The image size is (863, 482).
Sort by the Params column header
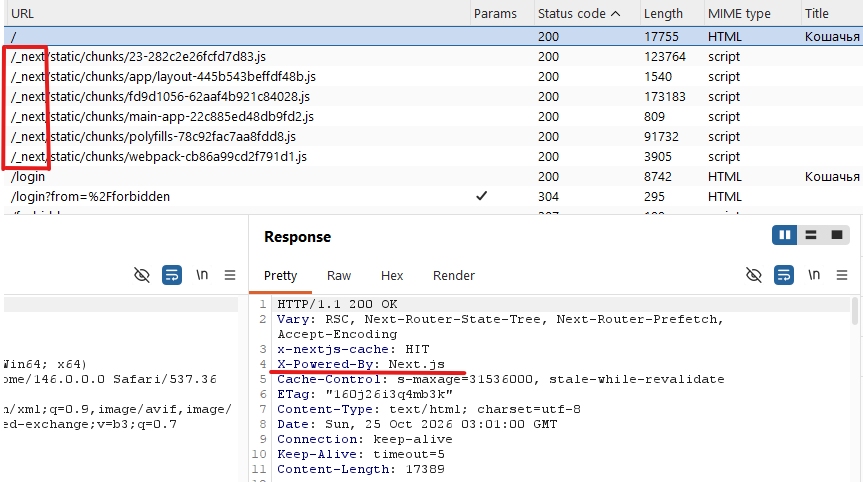point(495,13)
